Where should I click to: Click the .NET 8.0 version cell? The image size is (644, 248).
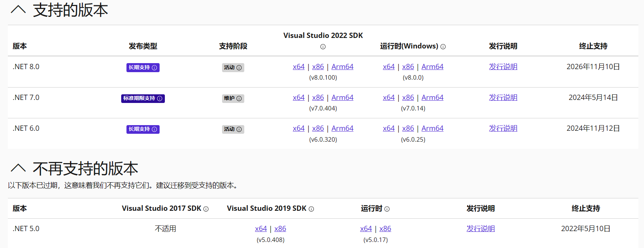pyautogui.click(x=26, y=67)
